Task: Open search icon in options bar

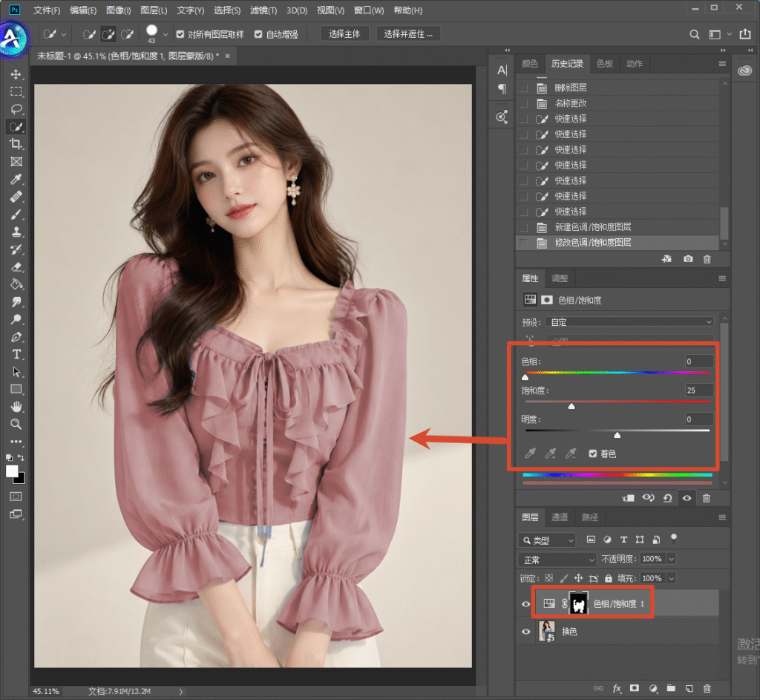Action: tap(695, 34)
